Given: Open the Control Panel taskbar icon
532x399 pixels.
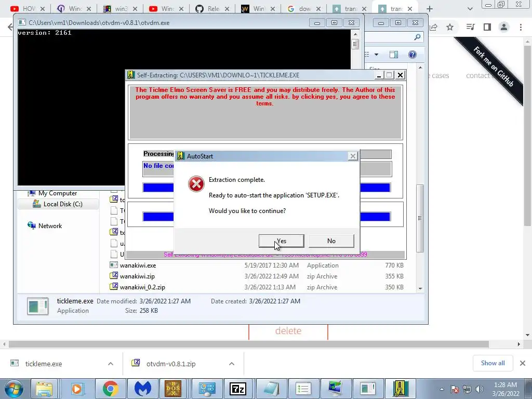Looking at the screenshot, I should [x=207, y=389].
